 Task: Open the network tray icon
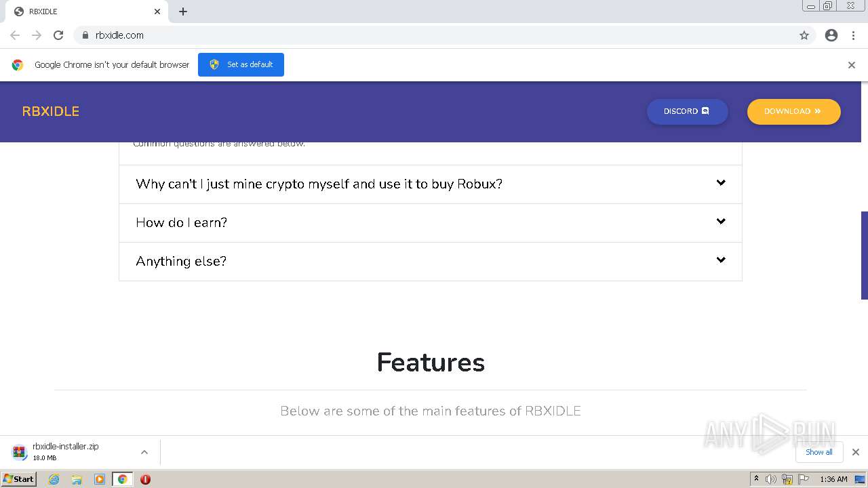787,479
